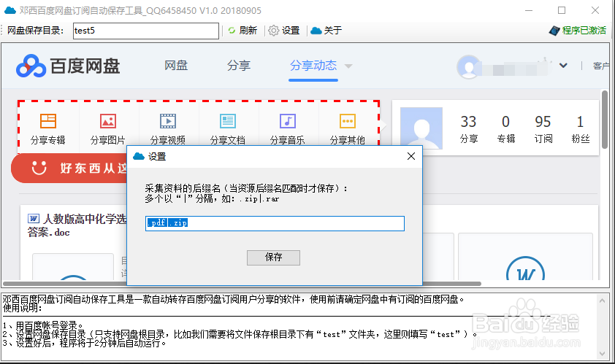Switch to the 网盘 tab

point(176,66)
